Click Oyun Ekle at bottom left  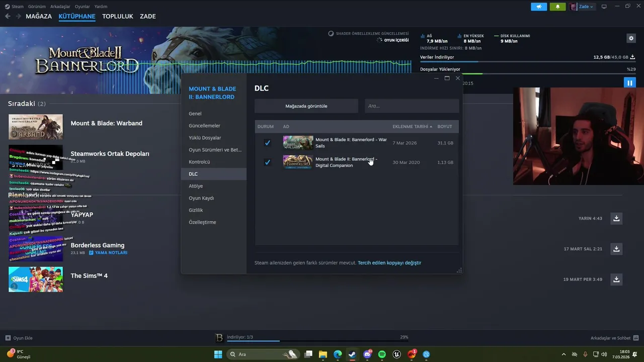coord(19,338)
